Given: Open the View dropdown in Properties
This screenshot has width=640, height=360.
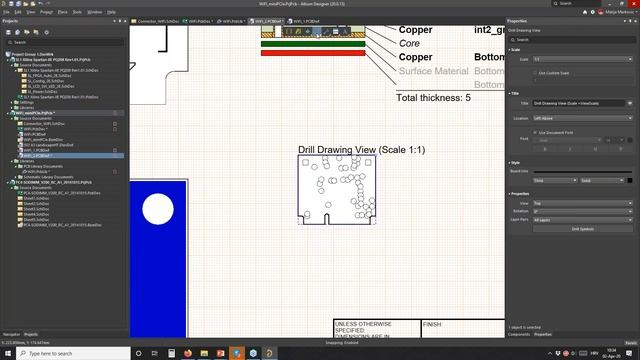Looking at the screenshot, I should pyautogui.click(x=583, y=203).
